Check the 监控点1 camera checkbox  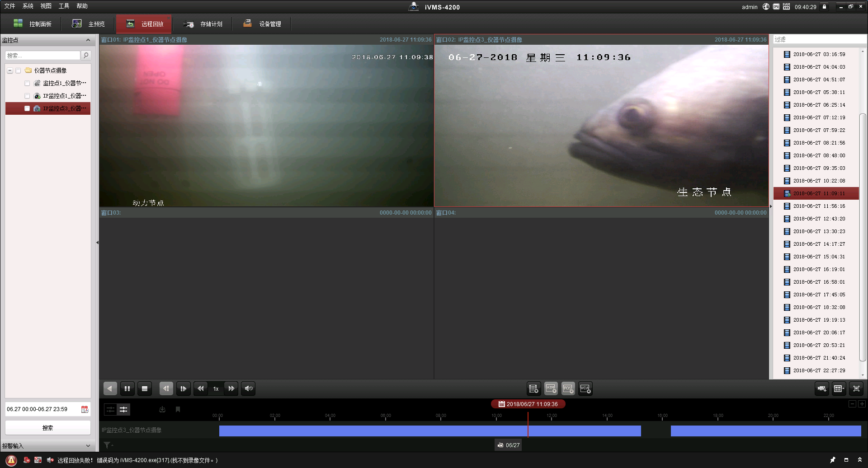[27, 83]
